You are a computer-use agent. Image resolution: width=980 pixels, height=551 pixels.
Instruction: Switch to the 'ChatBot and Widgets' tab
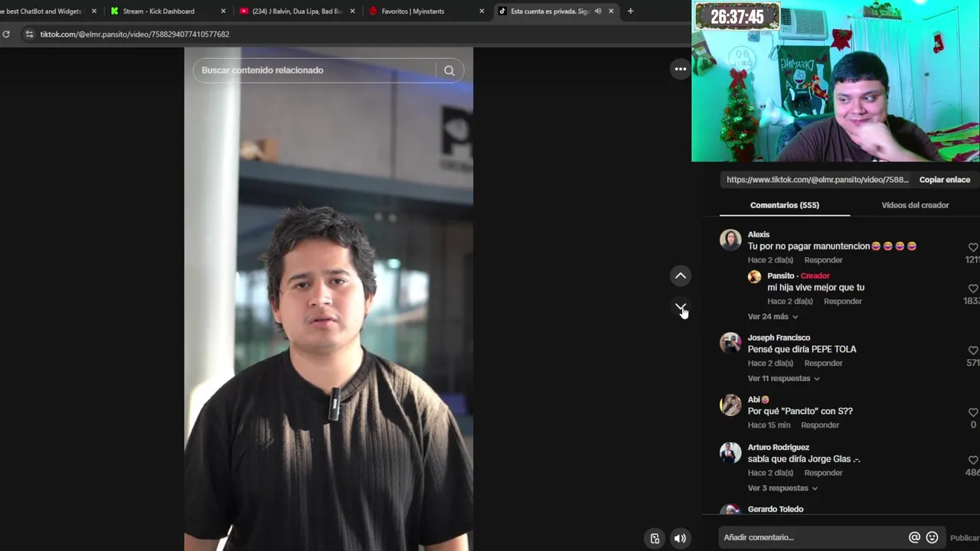[41, 11]
